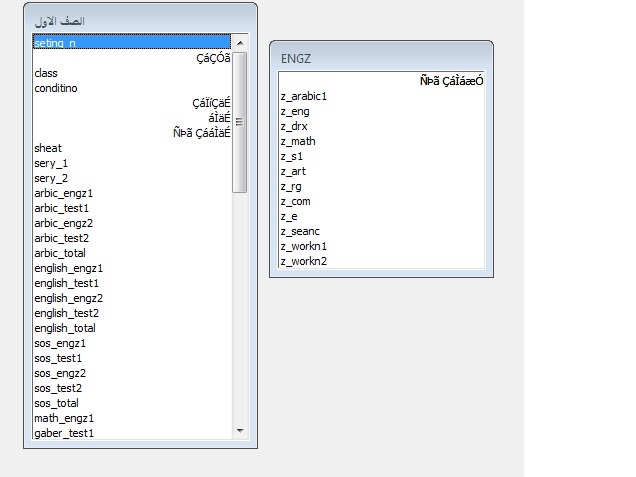Select the gaber_test1 field

(x=64, y=433)
